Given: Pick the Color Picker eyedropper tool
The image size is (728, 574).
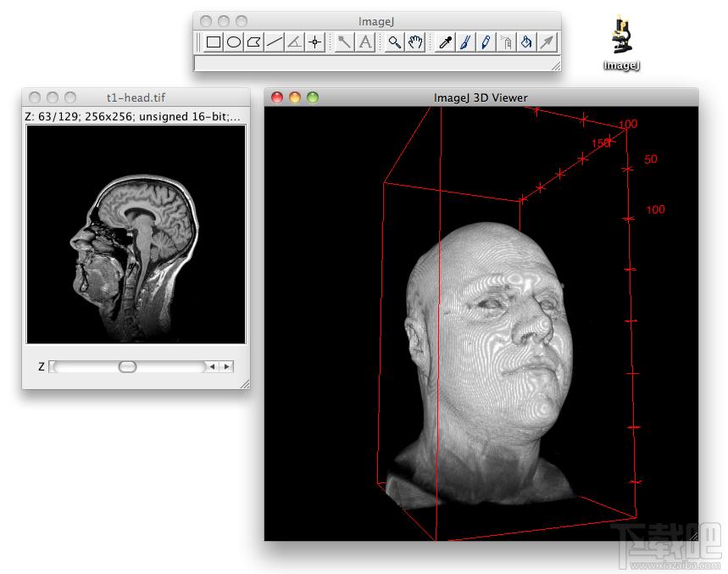Looking at the screenshot, I should click(x=446, y=42).
